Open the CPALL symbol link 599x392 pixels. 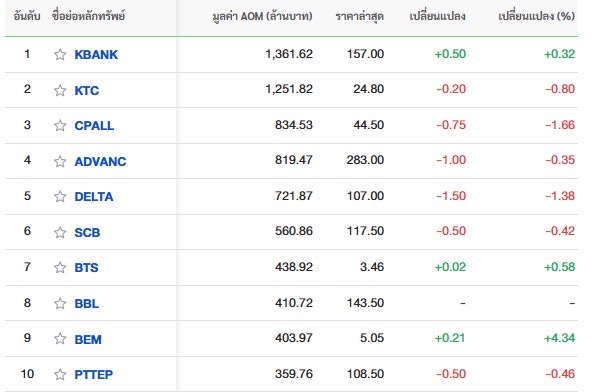(x=94, y=126)
